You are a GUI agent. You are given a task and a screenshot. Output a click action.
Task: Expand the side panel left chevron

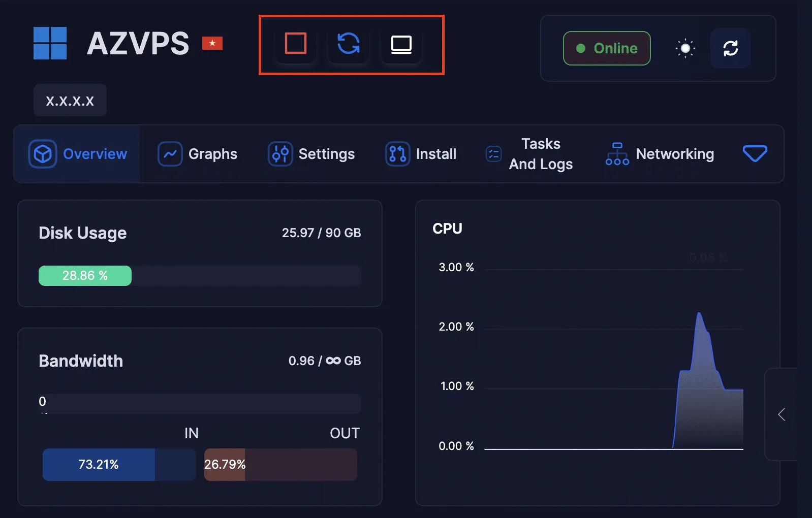click(782, 414)
